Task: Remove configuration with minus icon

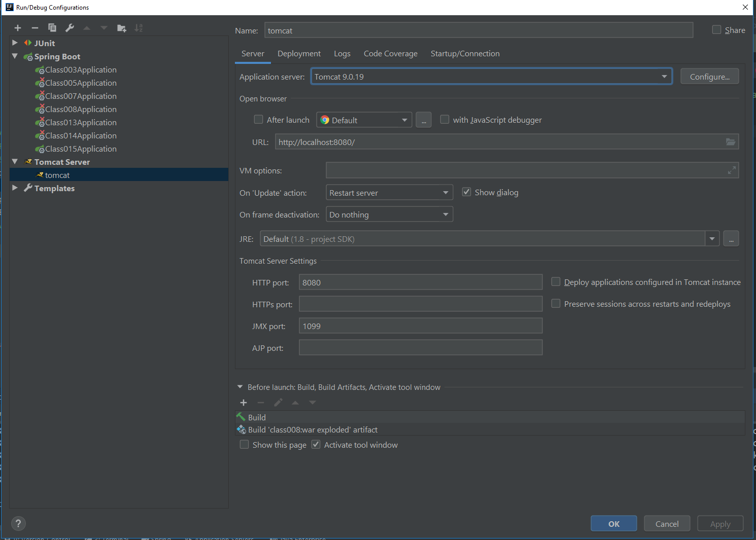Action: click(35, 28)
